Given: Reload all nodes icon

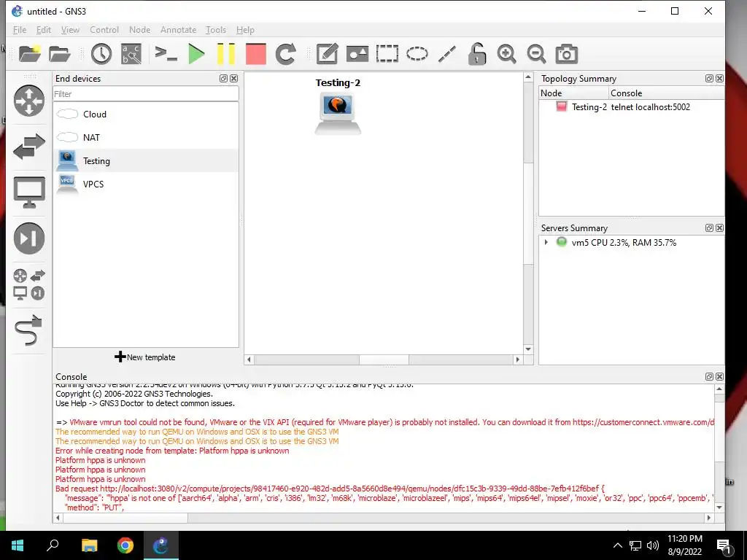Looking at the screenshot, I should 286,54.
